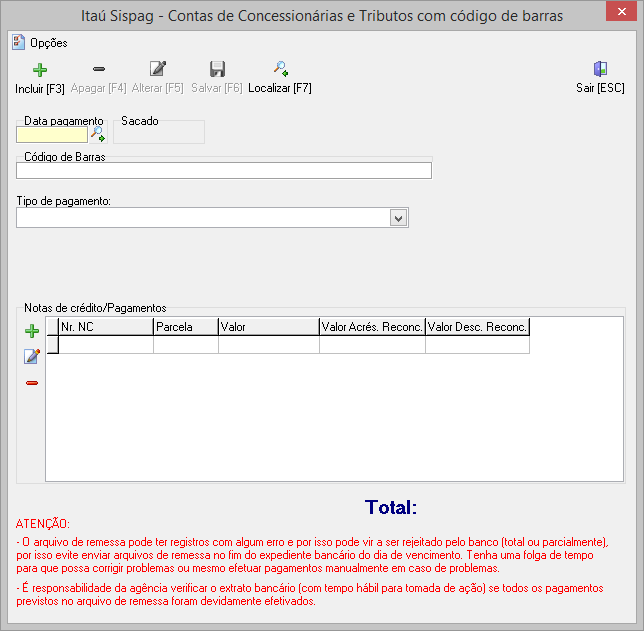The height and width of the screenshot is (631, 644).
Task: Click the Nr. NC column header
Action: [x=106, y=327]
